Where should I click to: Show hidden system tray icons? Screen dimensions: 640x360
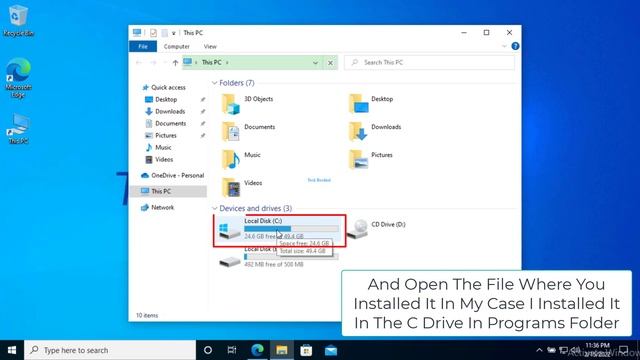coord(539,350)
